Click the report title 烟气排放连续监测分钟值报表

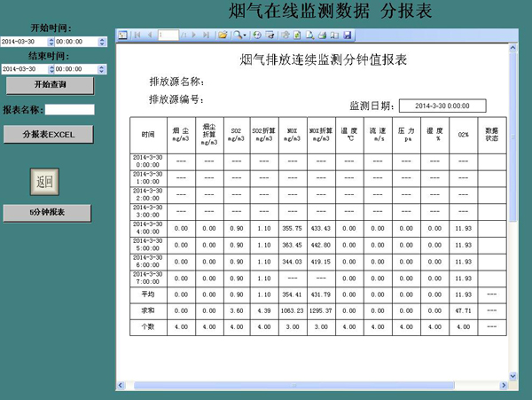(323, 60)
